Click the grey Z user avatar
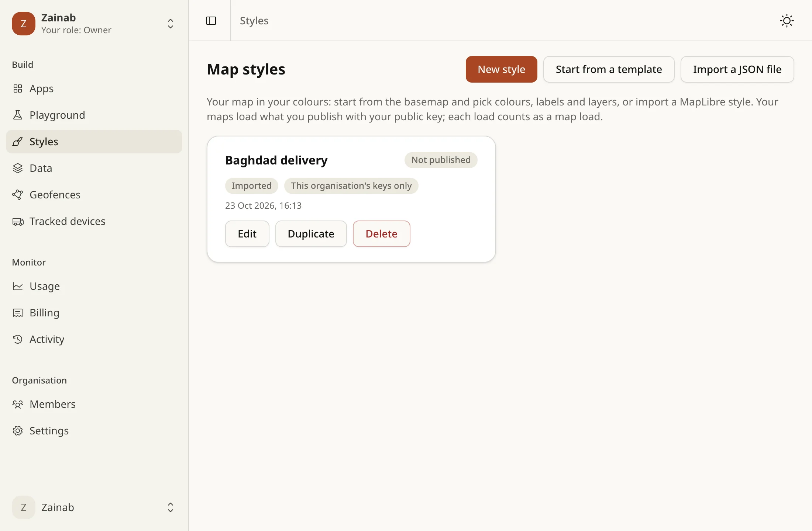This screenshot has width=812, height=531. [24, 507]
